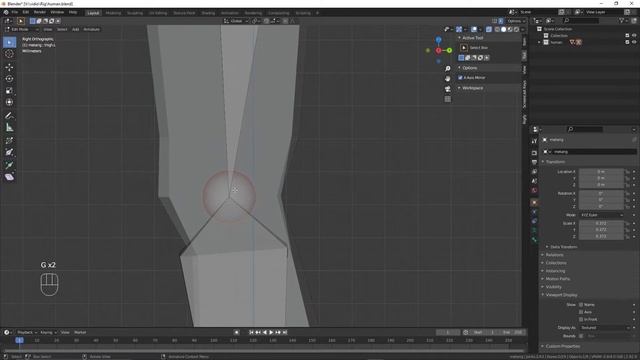Click the Scale X value field
Image resolution: width=640 pixels, height=360 pixels.
(601, 224)
